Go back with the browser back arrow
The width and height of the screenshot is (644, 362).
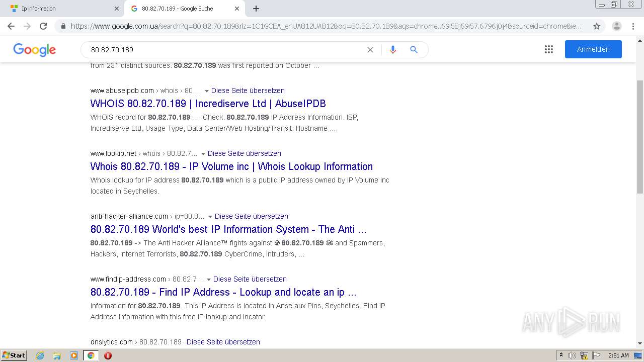11,26
